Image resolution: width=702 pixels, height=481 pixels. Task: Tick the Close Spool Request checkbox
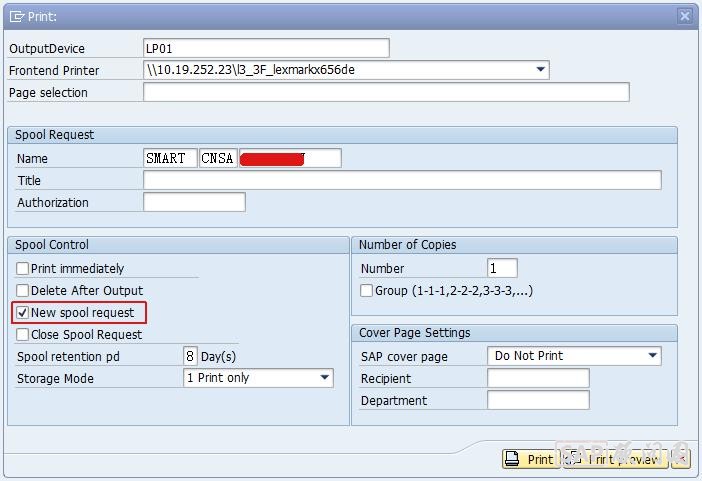pyautogui.click(x=23, y=335)
